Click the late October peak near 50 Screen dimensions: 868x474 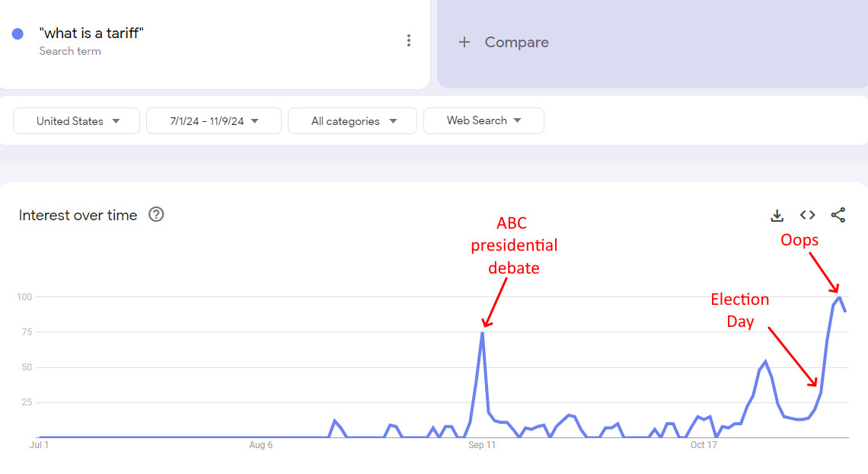pyautogui.click(x=765, y=362)
